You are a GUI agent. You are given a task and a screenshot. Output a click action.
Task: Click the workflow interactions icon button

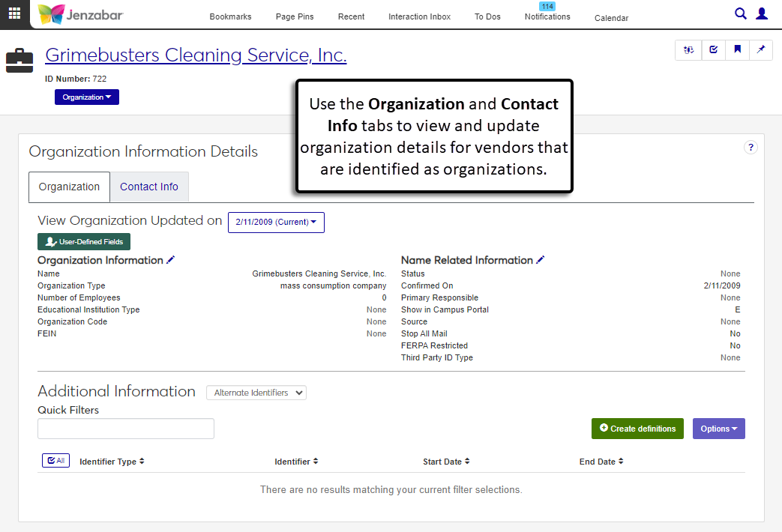pos(688,49)
